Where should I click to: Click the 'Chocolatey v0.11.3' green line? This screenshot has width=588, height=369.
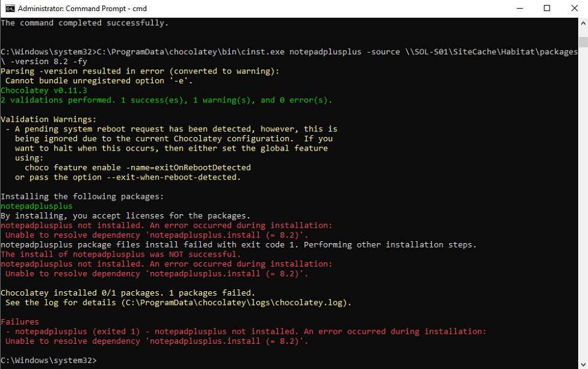pyautogui.click(x=44, y=91)
